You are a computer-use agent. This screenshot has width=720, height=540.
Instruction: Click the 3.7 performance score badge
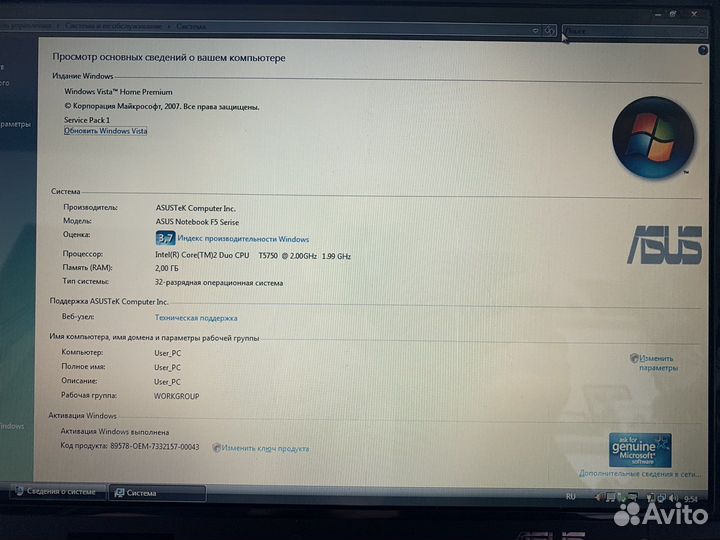click(x=165, y=238)
